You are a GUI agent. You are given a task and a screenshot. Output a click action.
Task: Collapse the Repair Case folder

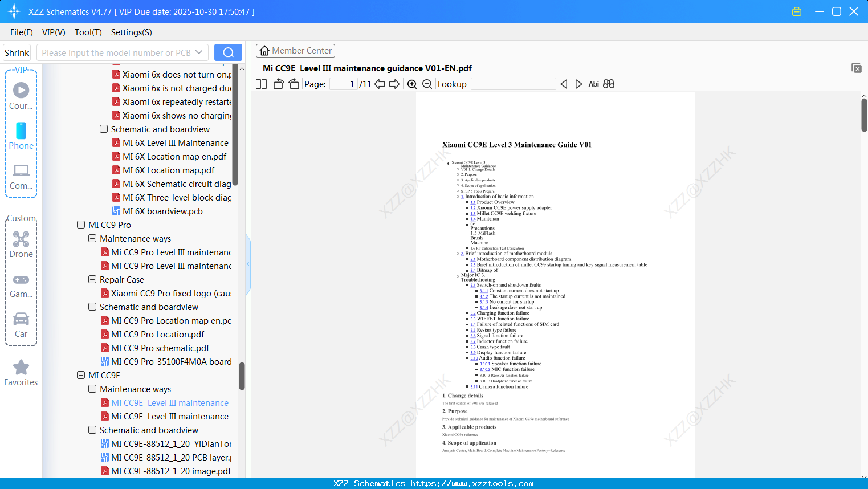tap(92, 279)
